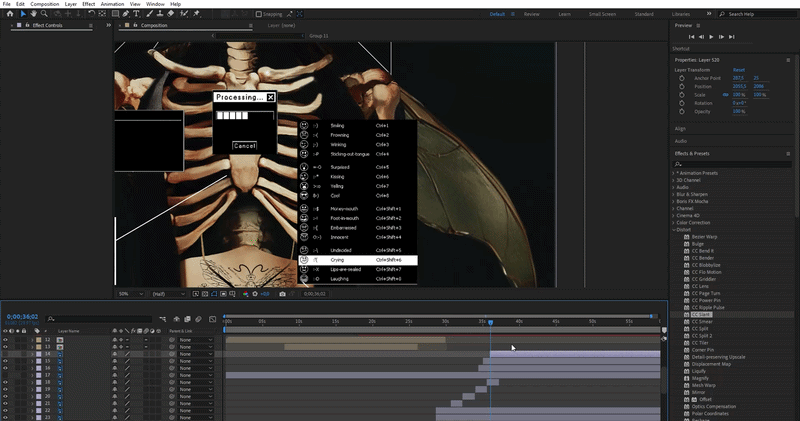Viewport: 800px width, 421px height.
Task: Click the Reset Exposure icon in viewer
Action: [x=255, y=294]
